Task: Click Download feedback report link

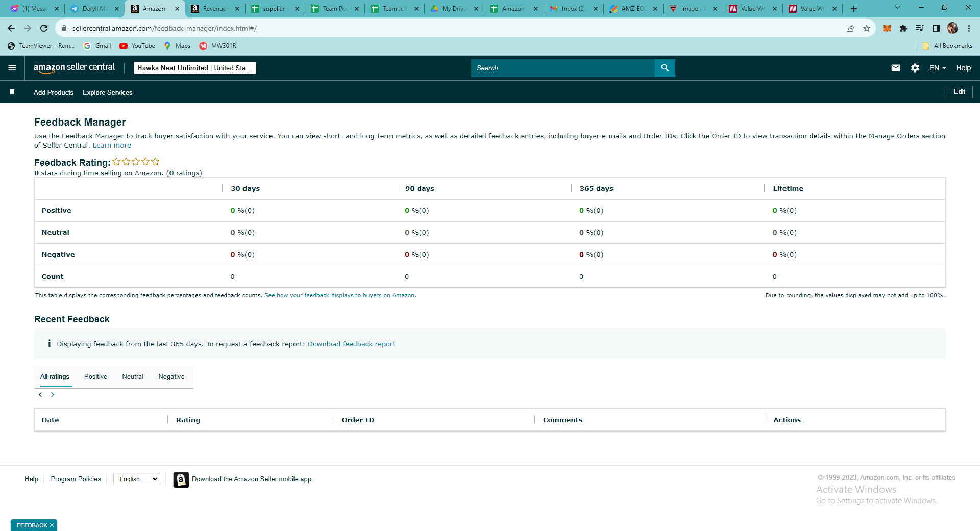Action: coord(351,344)
